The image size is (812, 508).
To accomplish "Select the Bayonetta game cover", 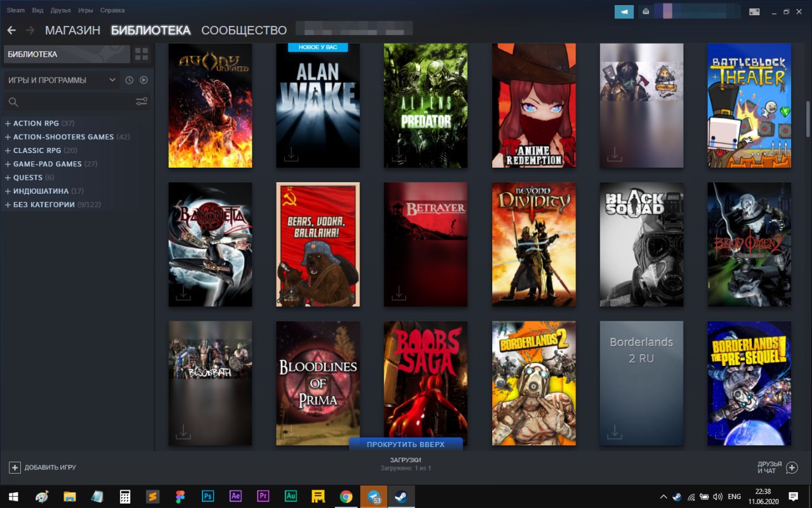I will point(210,244).
